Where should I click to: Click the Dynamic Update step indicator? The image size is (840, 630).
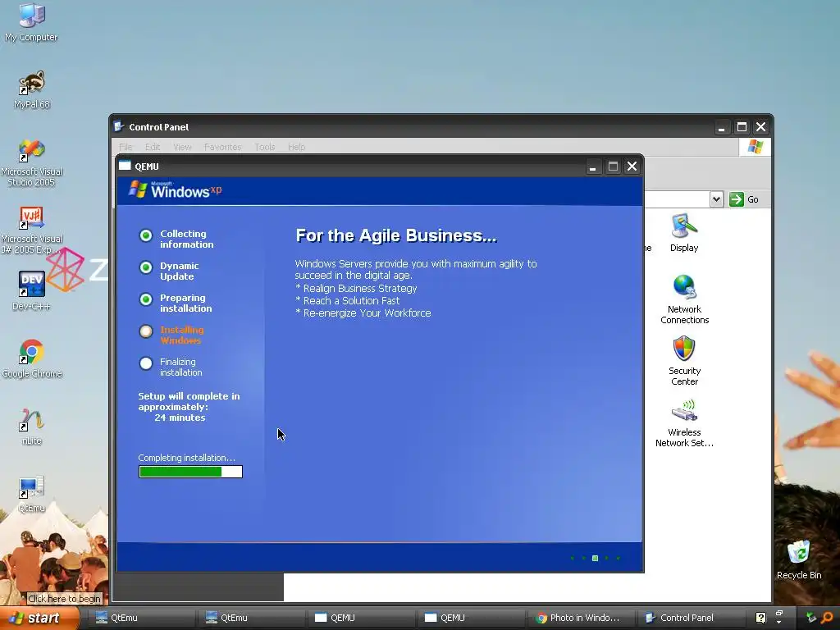point(146,267)
